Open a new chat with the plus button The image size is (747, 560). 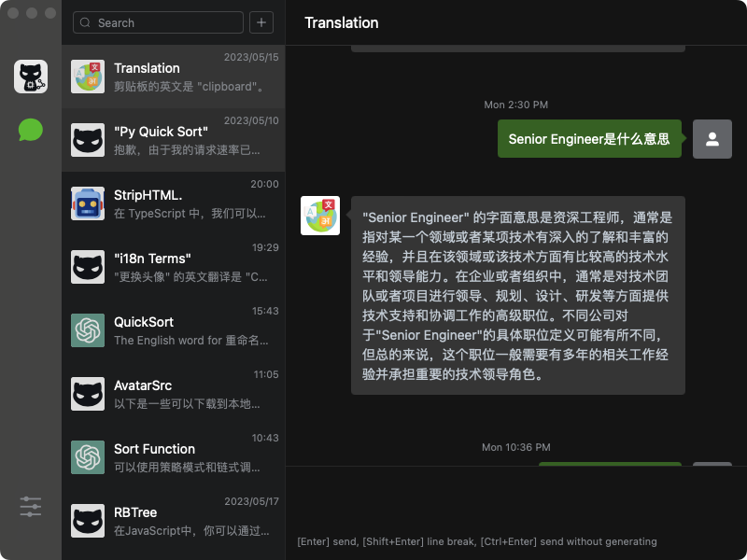(261, 22)
